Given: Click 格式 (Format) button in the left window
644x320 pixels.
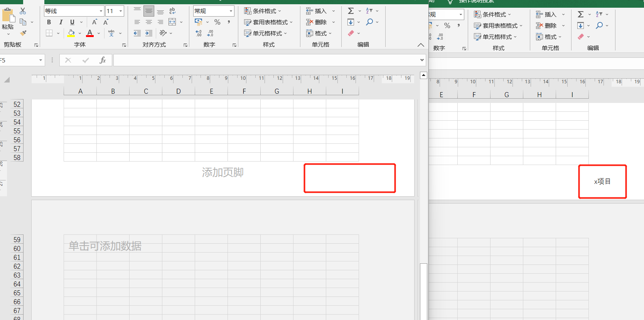Looking at the screenshot, I should click(319, 33).
